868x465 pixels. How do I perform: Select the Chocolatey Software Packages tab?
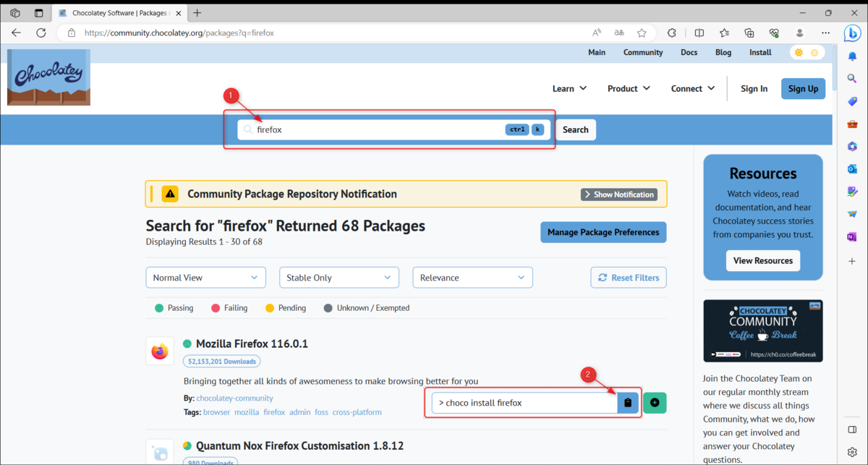(118, 13)
